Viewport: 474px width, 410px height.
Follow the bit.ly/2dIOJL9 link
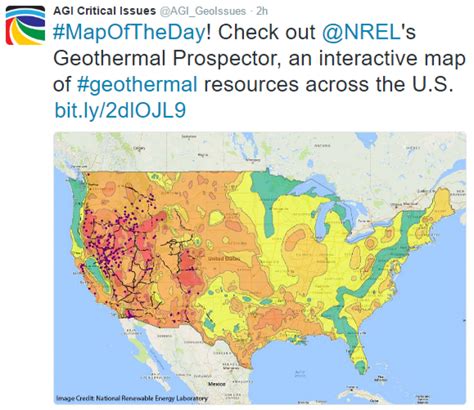coord(120,110)
